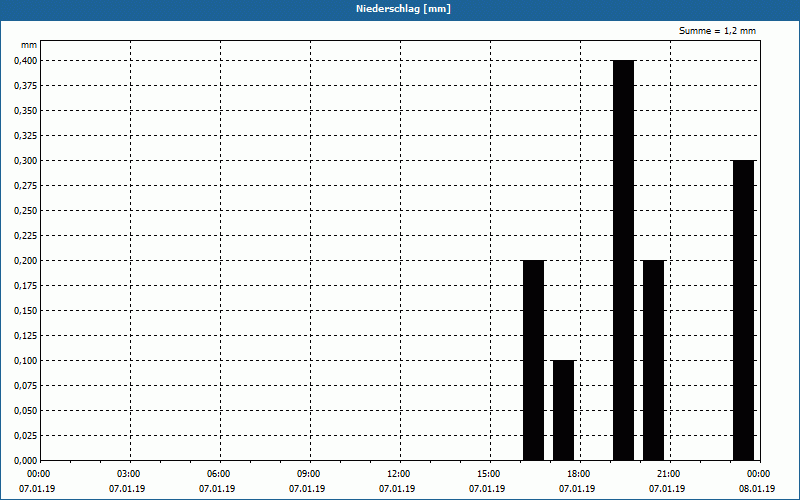This screenshot has width=800, height=500.
Task: Select the 08.01.19 date label
Action: coord(757,489)
